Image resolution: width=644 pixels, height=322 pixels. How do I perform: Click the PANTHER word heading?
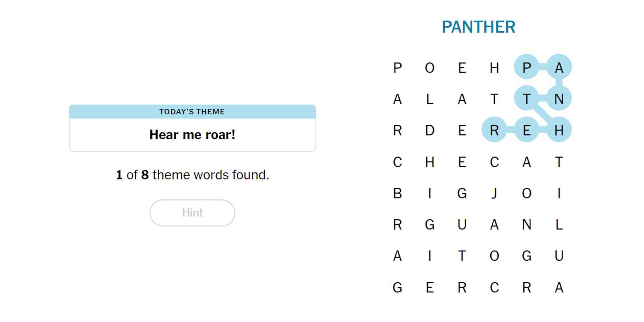[x=479, y=27]
